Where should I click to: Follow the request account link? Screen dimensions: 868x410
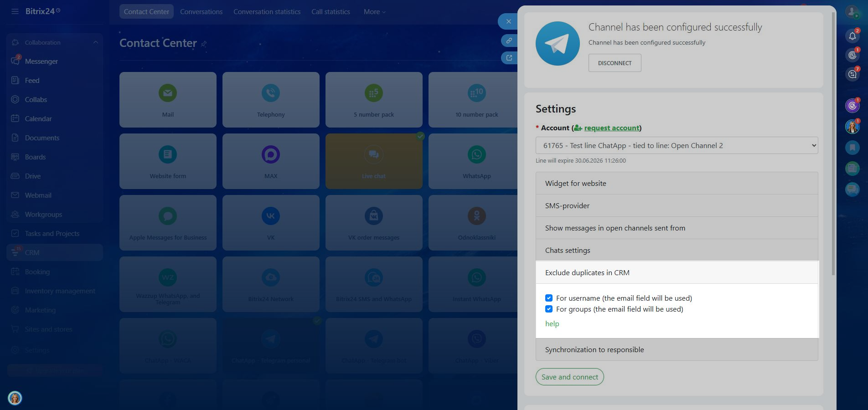point(611,128)
